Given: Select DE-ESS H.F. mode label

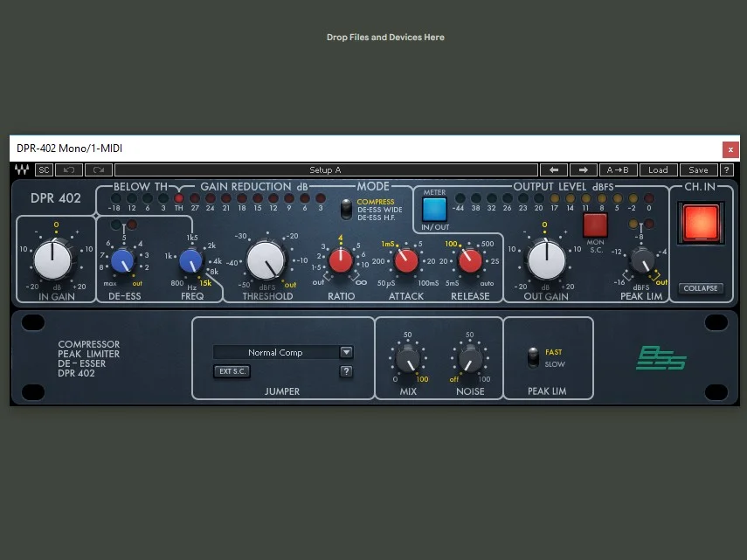Looking at the screenshot, I should pos(376,218).
